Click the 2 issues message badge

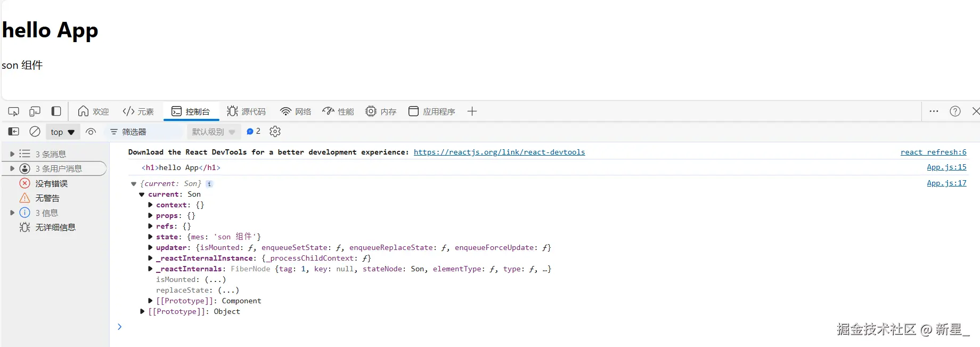[254, 131]
